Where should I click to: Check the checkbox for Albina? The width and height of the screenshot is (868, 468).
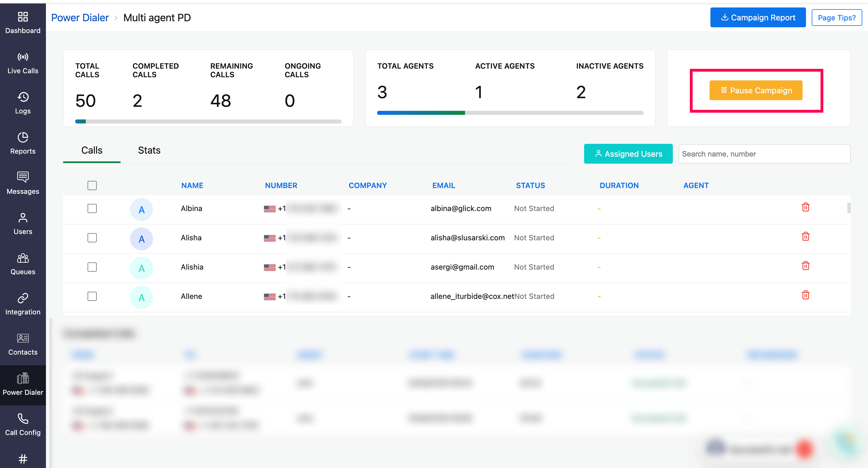coord(92,208)
